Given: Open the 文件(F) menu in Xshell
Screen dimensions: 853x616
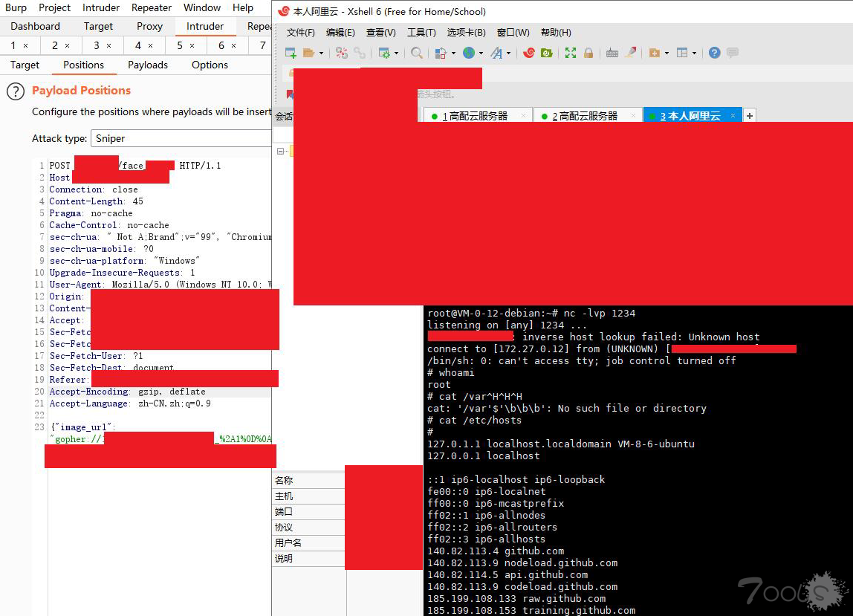Looking at the screenshot, I should (x=300, y=33).
